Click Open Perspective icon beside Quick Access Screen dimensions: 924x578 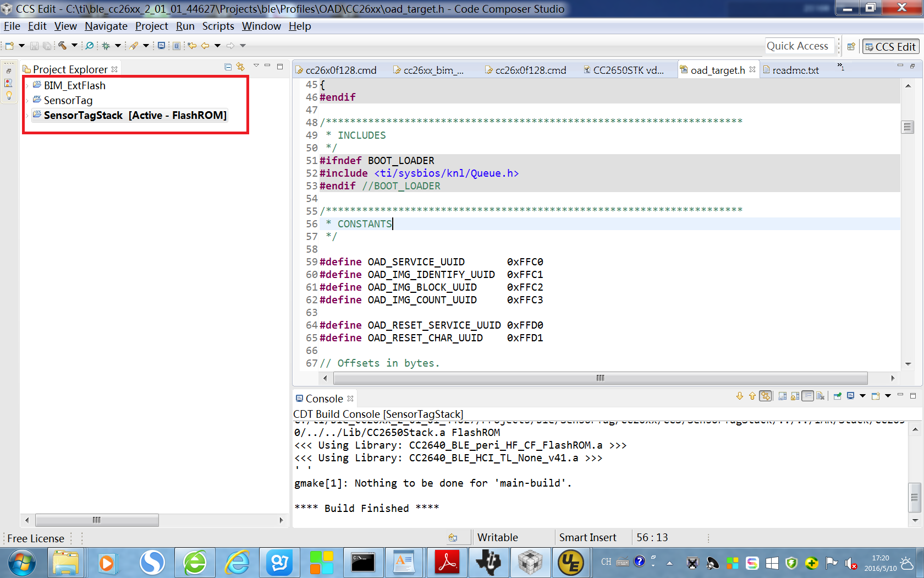point(851,47)
